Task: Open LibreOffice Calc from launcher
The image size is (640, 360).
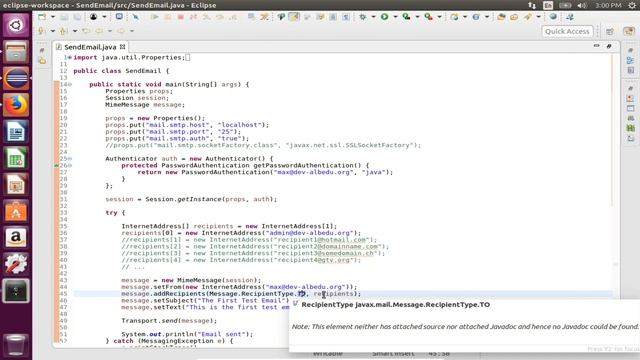Action: click(16, 158)
